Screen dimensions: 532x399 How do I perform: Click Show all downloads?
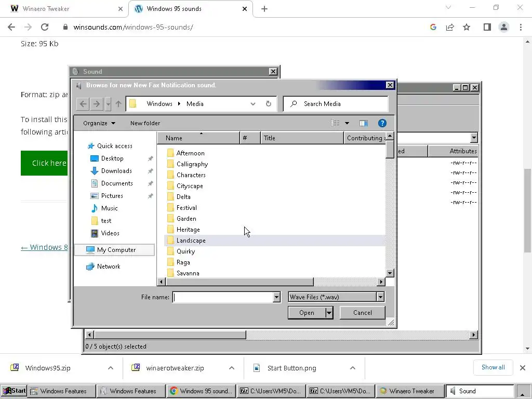493,367
